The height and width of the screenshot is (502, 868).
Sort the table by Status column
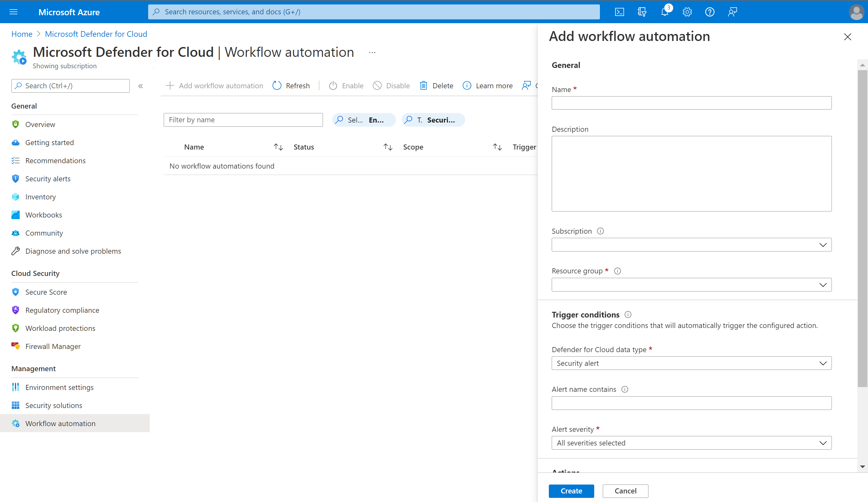pos(388,147)
